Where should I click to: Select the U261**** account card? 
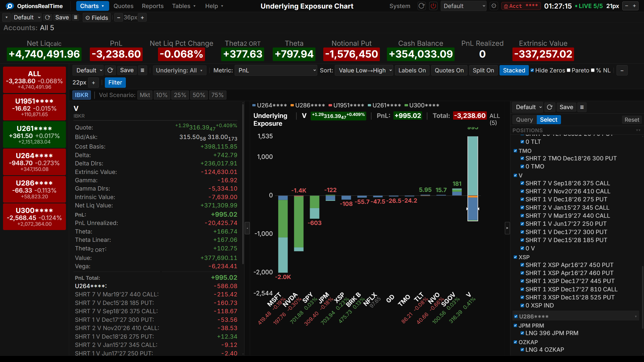34,134
